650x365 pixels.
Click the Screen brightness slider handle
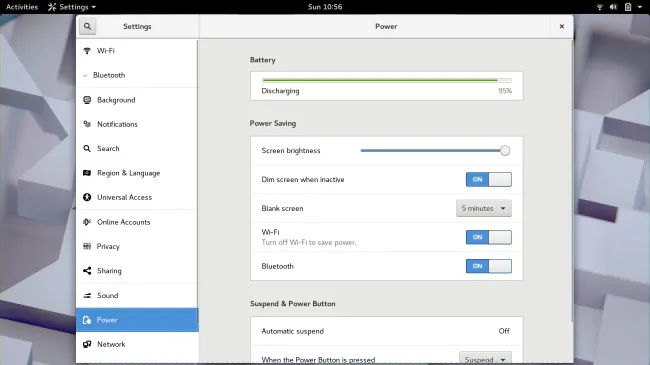coord(504,151)
